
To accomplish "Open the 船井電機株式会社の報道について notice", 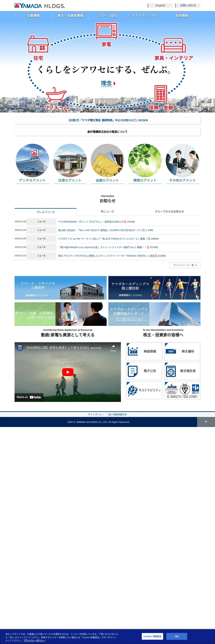I will 107,132.
